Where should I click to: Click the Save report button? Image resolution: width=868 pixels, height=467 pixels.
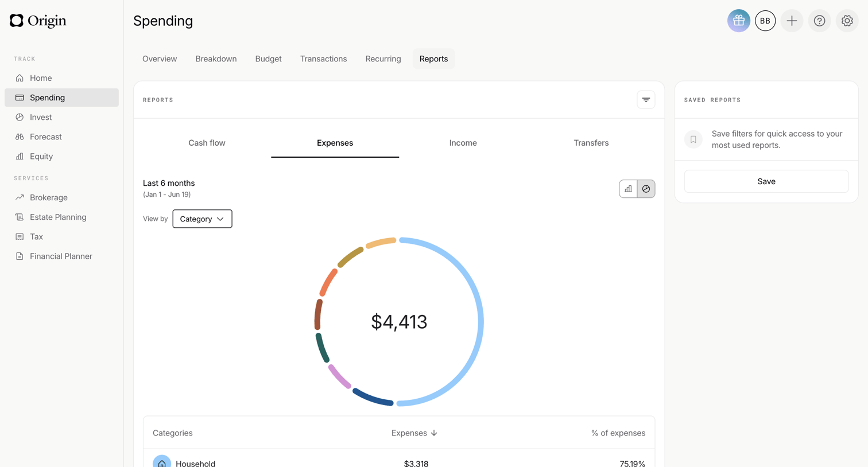[766, 181]
